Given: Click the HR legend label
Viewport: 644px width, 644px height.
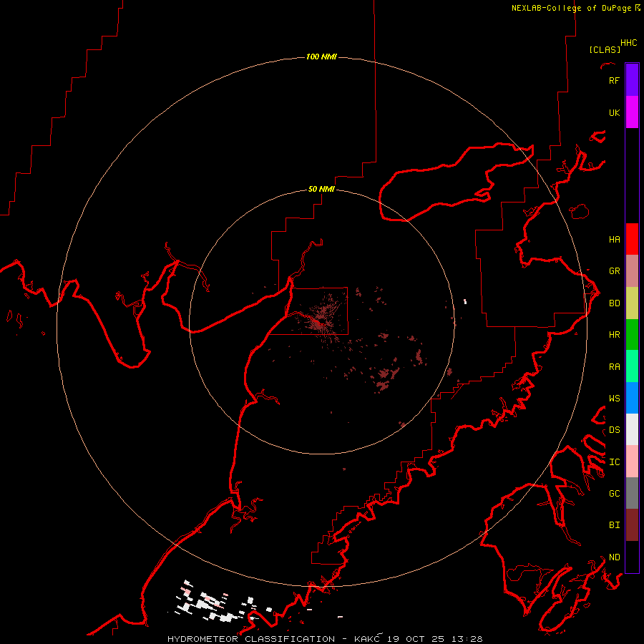Looking at the screenshot, I should click(x=614, y=334).
